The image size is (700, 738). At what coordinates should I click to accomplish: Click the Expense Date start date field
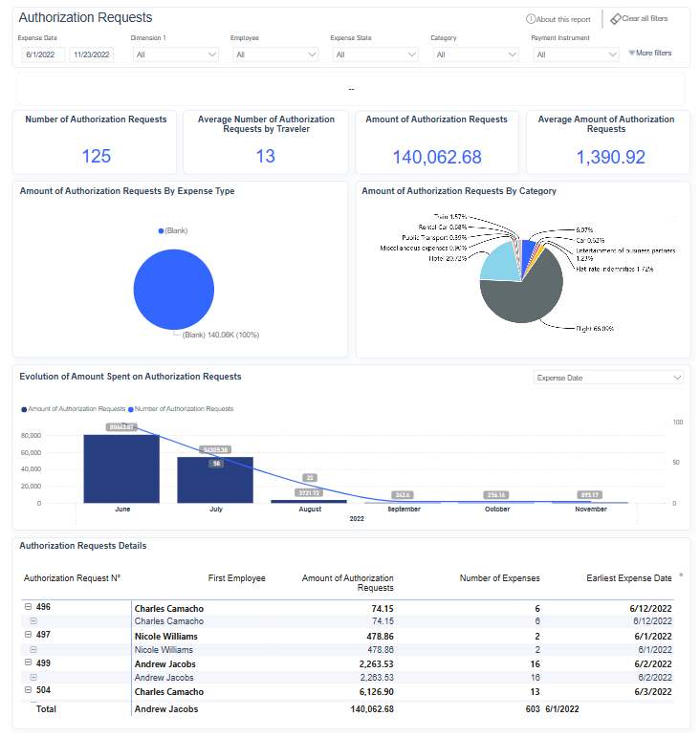coord(41,54)
